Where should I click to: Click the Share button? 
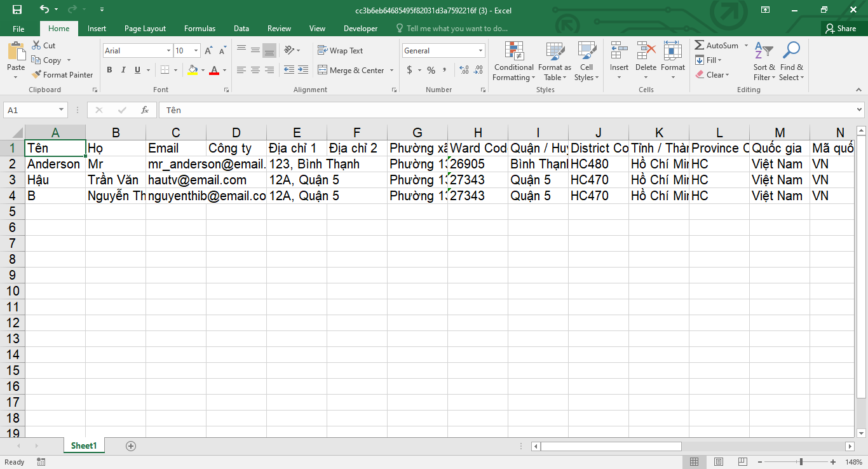tap(840, 29)
